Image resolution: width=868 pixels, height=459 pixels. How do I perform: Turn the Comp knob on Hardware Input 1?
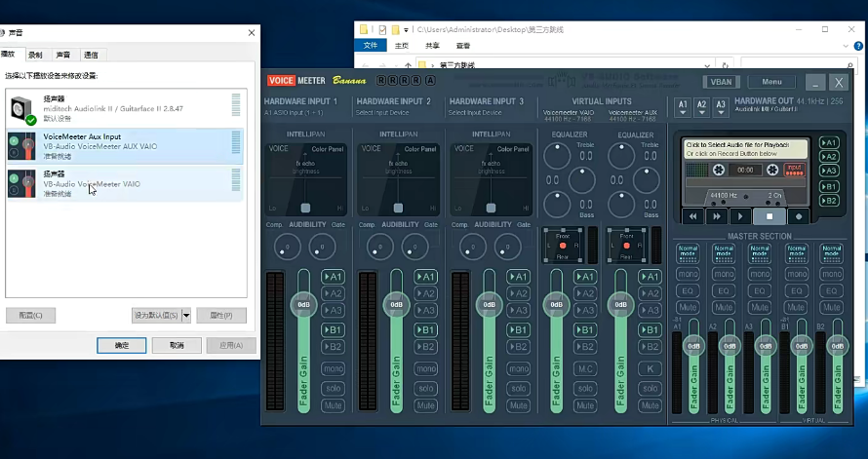pos(287,247)
